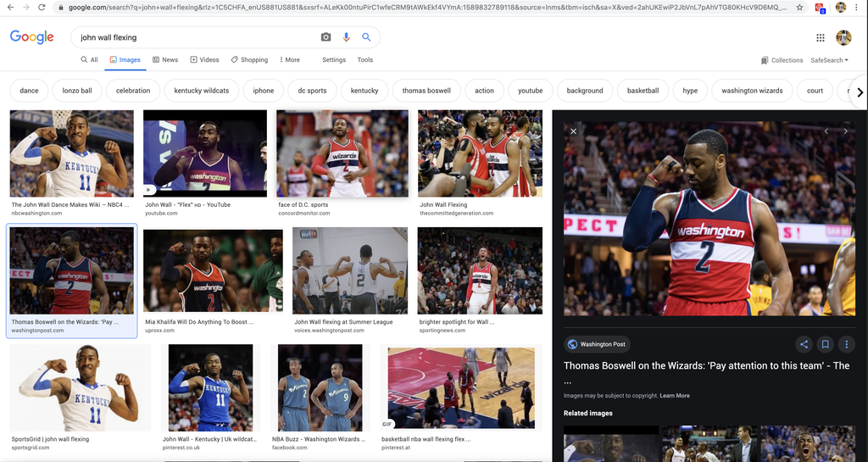Click the large preview image
The width and height of the screenshot is (868, 462).
709,219
